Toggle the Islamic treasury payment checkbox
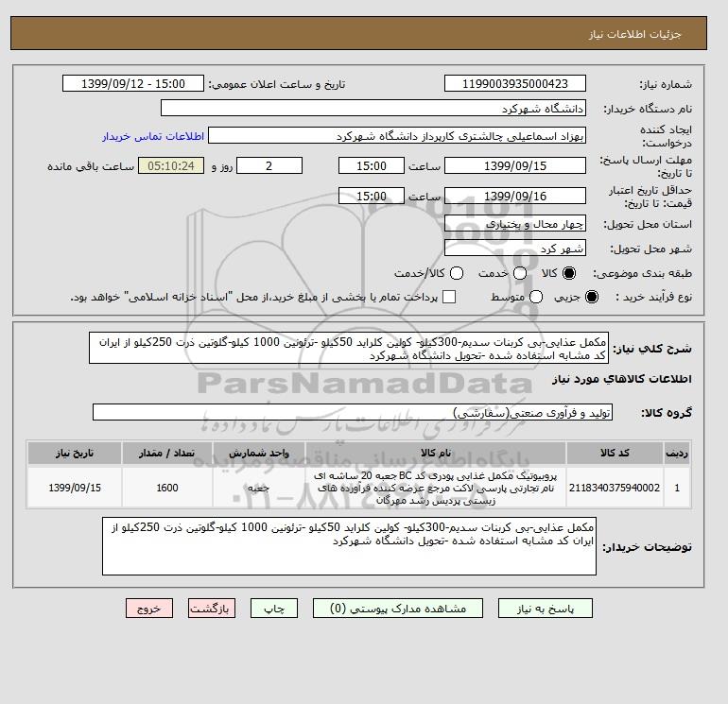This screenshot has height=704, width=728. coord(449,297)
